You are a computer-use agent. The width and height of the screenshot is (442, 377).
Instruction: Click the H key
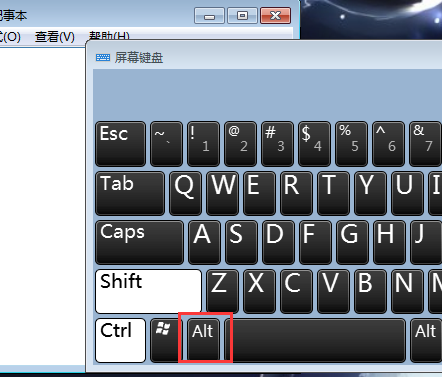point(389,242)
